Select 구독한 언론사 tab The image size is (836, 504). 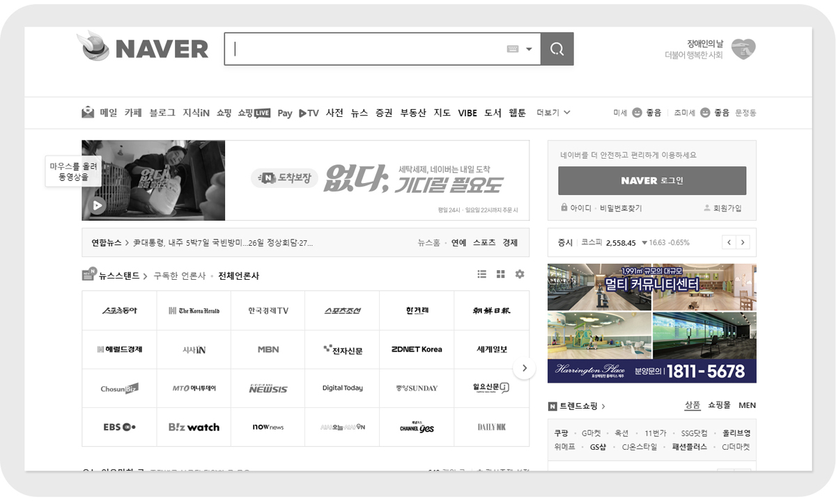pos(180,276)
